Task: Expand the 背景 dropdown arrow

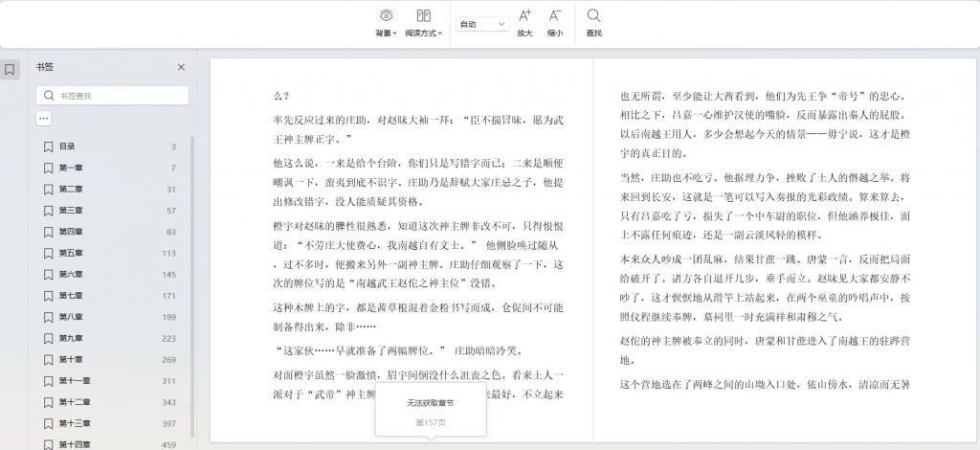Action: point(394,34)
